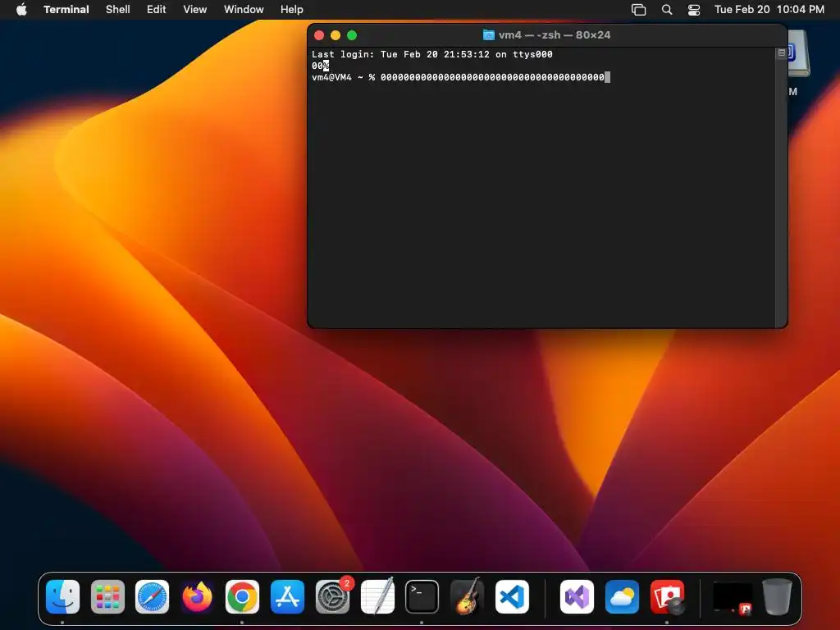The width and height of the screenshot is (840, 630).
Task: Open the Terminal app menu
Action: [x=66, y=9]
